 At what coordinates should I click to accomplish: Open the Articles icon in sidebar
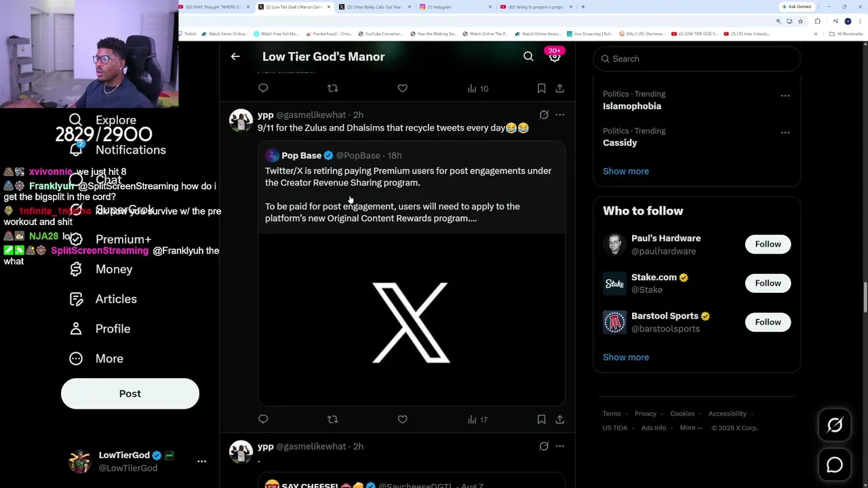tap(76, 299)
